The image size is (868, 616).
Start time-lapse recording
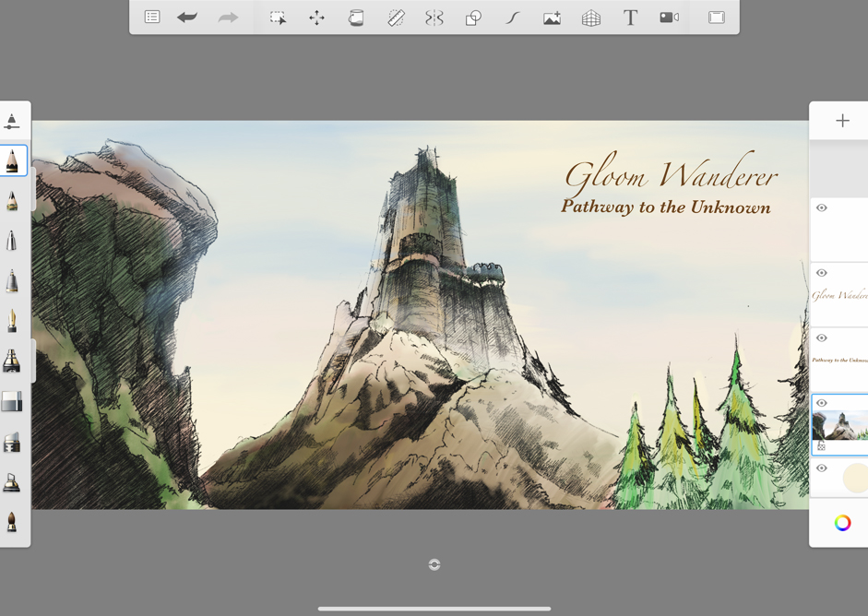click(x=670, y=18)
